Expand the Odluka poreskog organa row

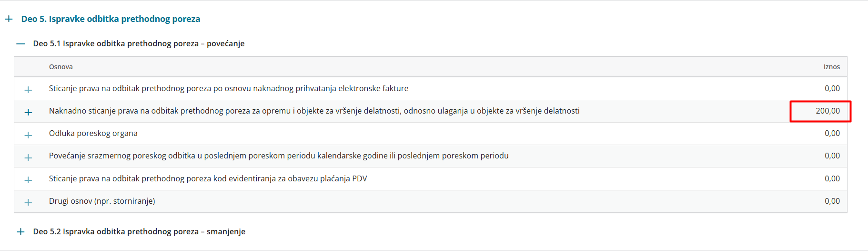point(28,135)
